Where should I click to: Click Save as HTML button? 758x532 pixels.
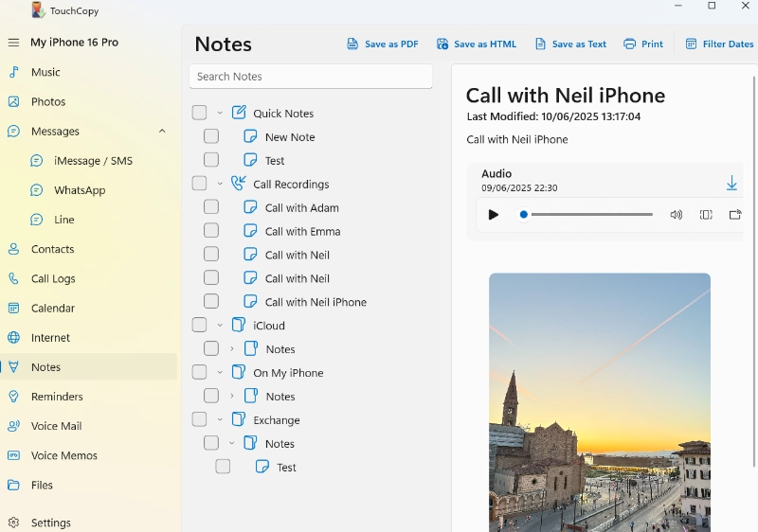[477, 44]
